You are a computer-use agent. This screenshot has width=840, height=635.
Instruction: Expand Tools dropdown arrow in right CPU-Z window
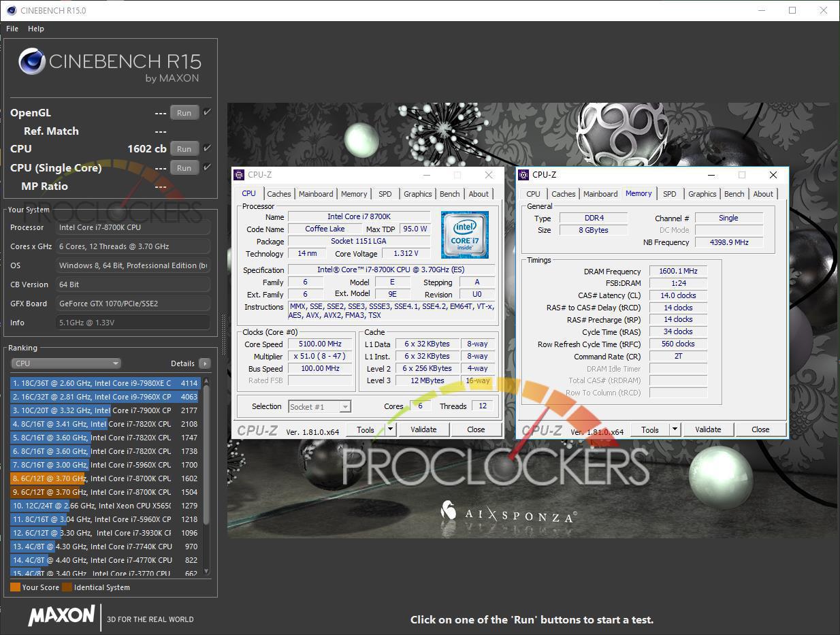675,429
